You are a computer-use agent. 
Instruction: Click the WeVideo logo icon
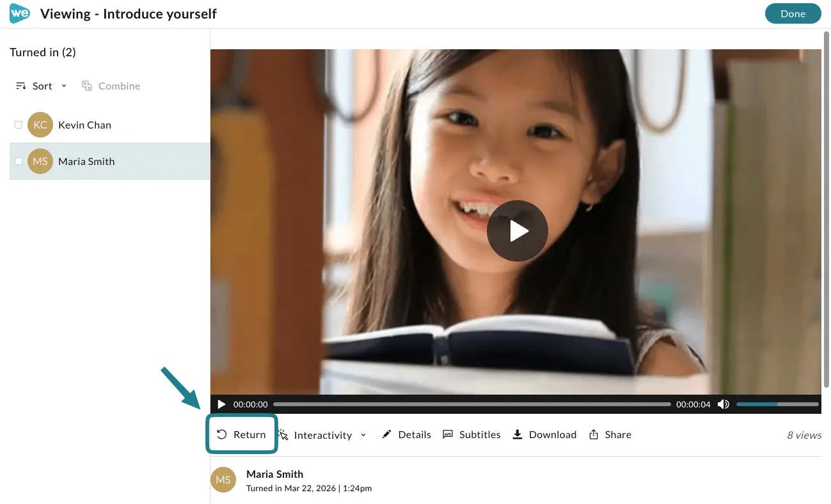pyautogui.click(x=20, y=13)
